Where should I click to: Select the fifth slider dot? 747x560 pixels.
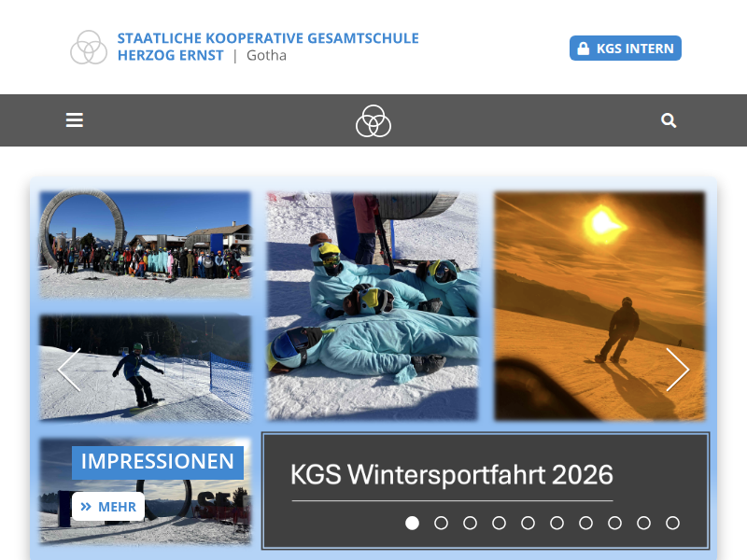point(528,523)
